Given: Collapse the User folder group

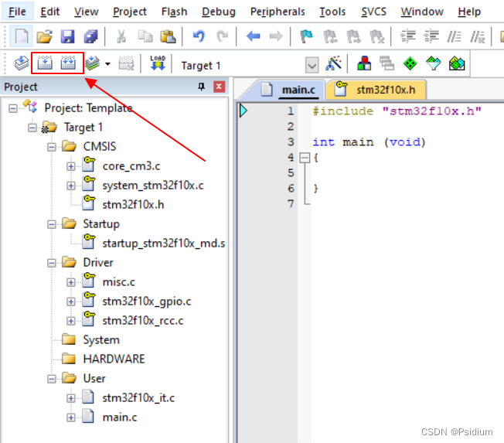Looking at the screenshot, I should point(52,379).
